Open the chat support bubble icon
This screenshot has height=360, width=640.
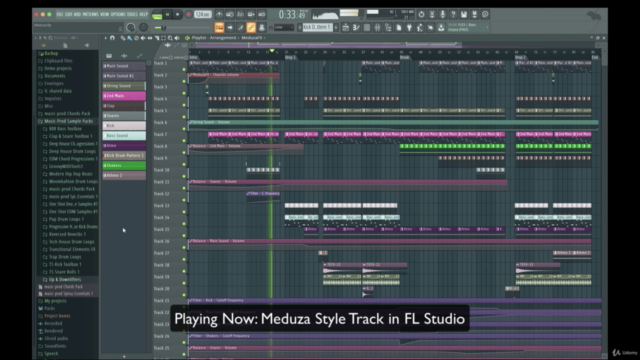point(485,14)
